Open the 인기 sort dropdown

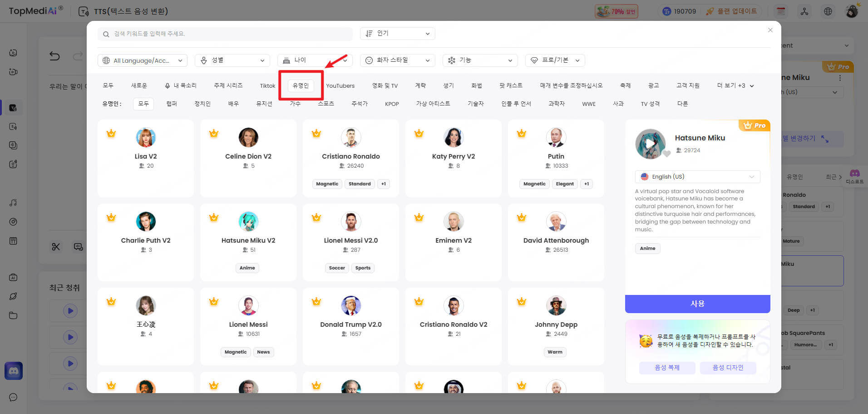398,34
